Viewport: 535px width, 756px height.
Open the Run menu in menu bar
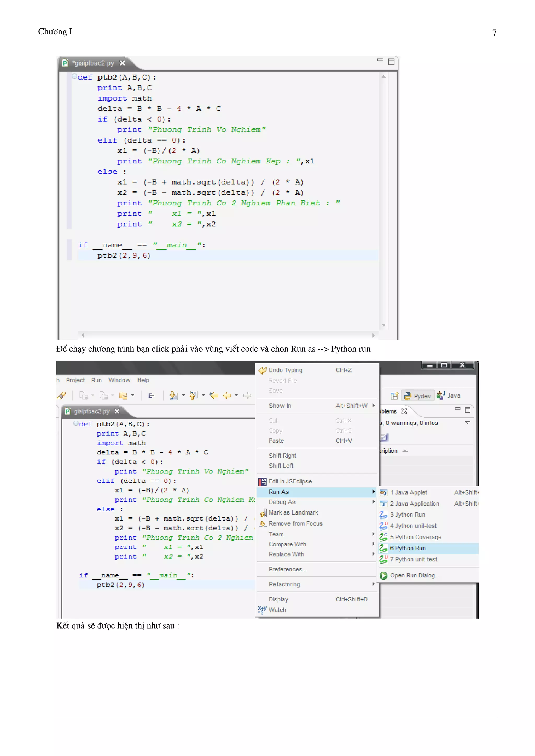pos(96,380)
